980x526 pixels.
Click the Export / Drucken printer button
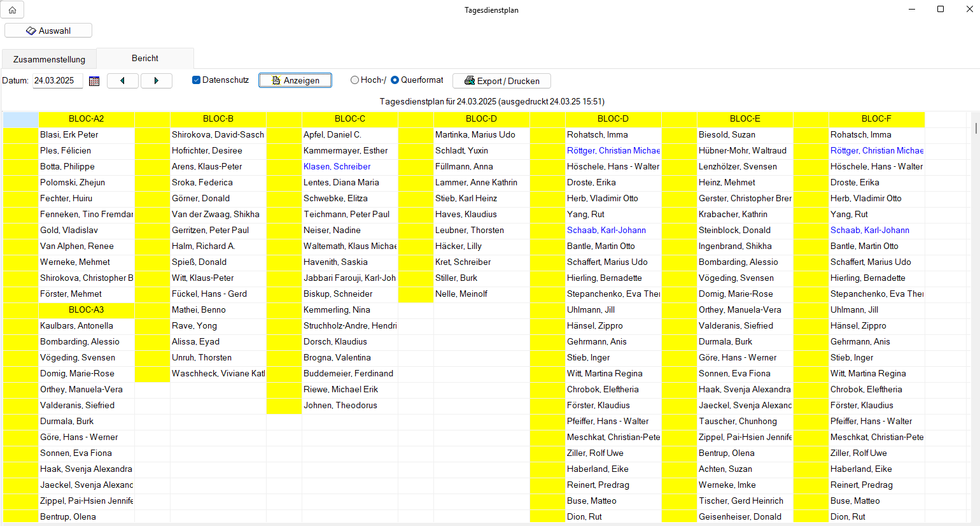pos(501,81)
